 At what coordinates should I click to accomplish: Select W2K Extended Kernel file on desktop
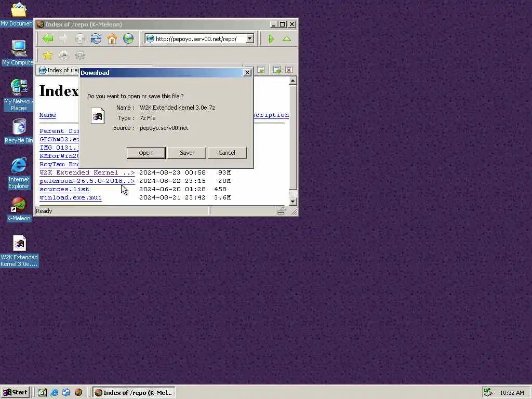point(19,251)
